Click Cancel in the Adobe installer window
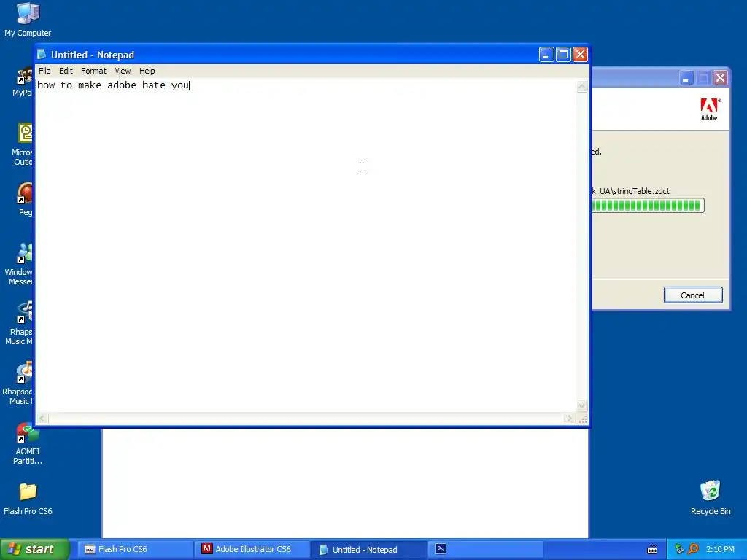 point(693,295)
